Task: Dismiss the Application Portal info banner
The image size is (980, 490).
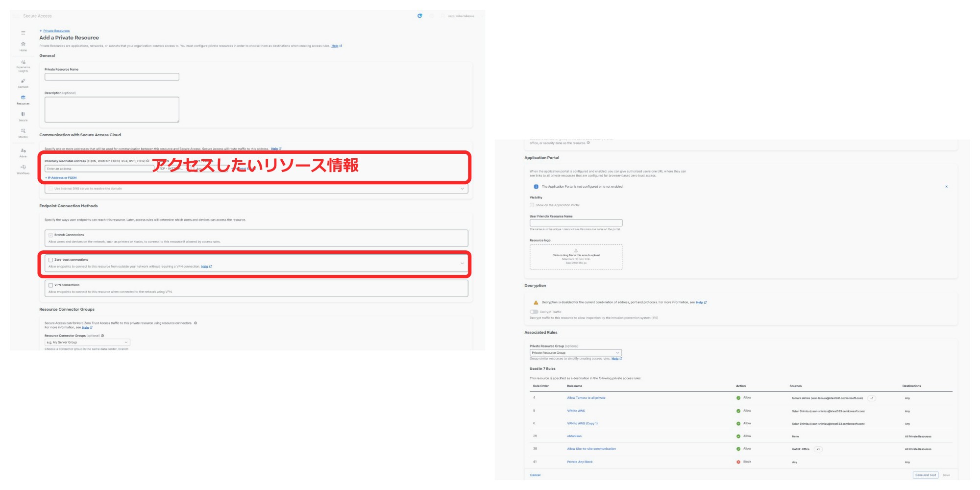Action: pos(946,187)
